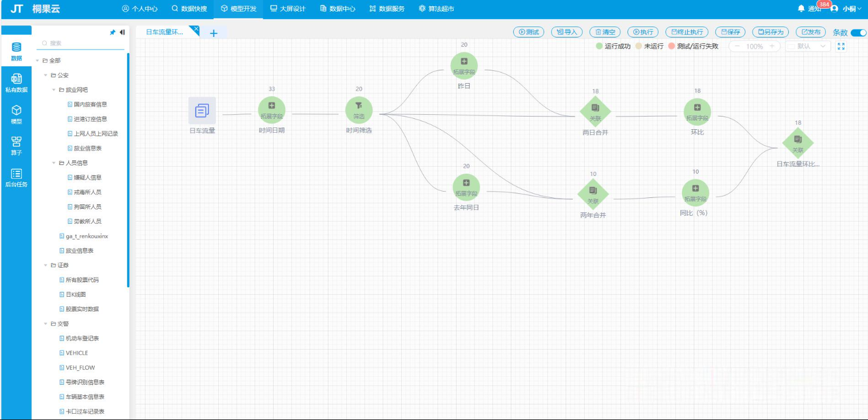Open the 大屏设计 top menu

coord(287,9)
